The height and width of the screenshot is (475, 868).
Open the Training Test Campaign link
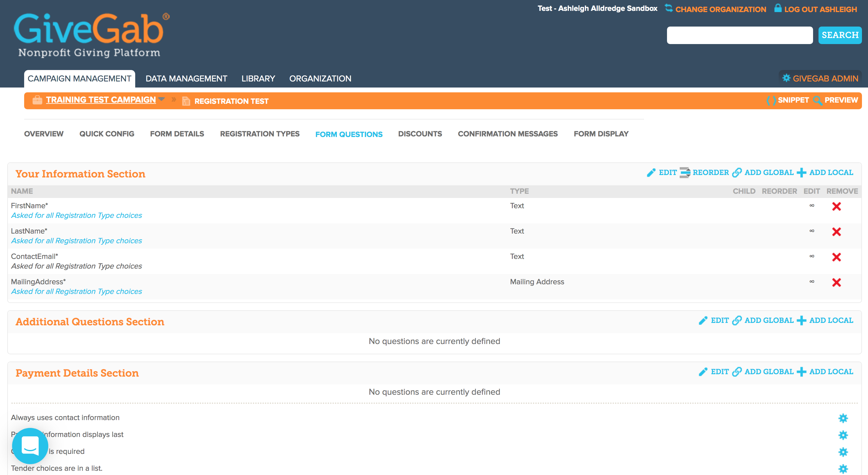pos(101,100)
